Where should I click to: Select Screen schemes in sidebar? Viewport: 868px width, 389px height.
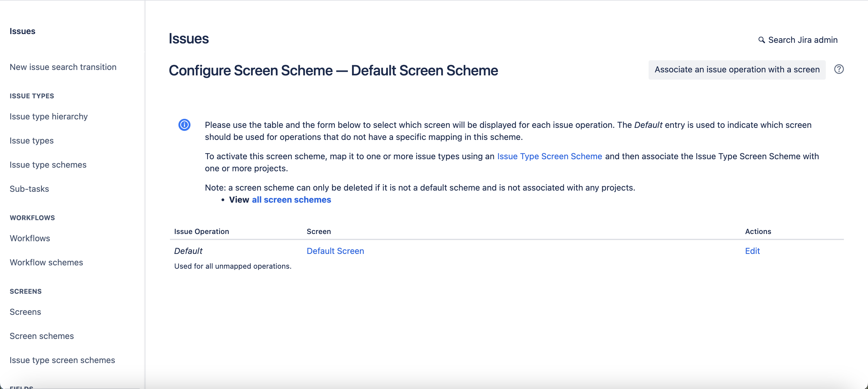pyautogui.click(x=42, y=336)
